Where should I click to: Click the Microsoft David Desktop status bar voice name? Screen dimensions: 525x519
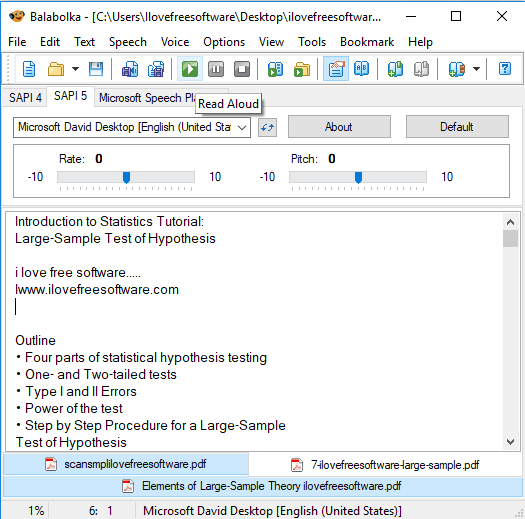click(x=272, y=511)
